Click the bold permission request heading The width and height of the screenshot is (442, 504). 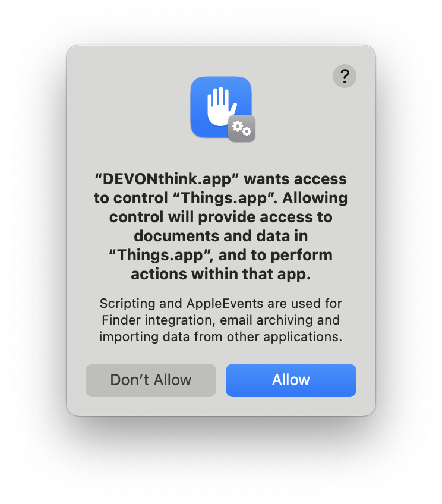[220, 226]
